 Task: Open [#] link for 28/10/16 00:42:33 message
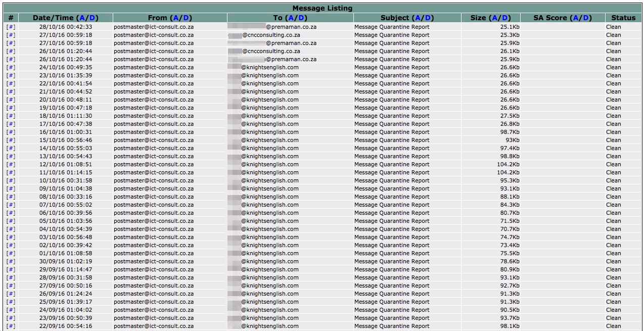point(11,27)
